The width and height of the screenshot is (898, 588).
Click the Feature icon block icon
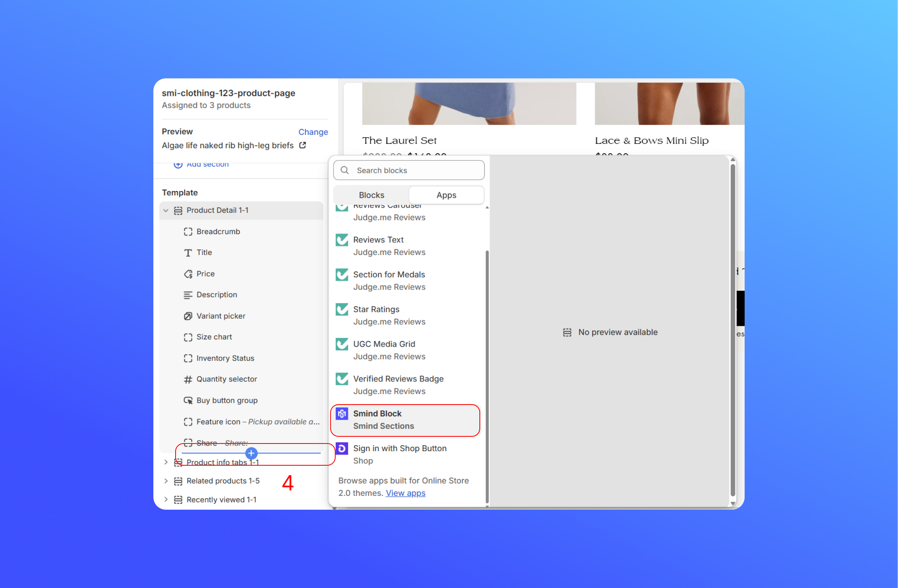coord(188,422)
